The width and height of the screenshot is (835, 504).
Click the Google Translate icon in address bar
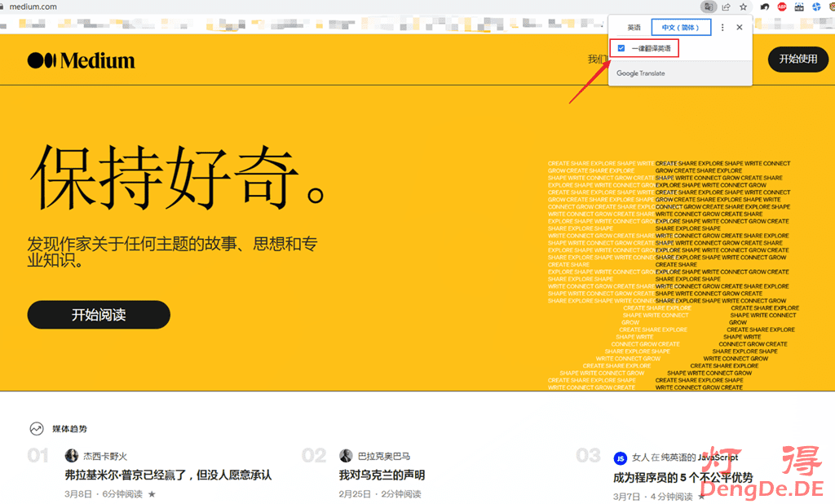click(710, 7)
